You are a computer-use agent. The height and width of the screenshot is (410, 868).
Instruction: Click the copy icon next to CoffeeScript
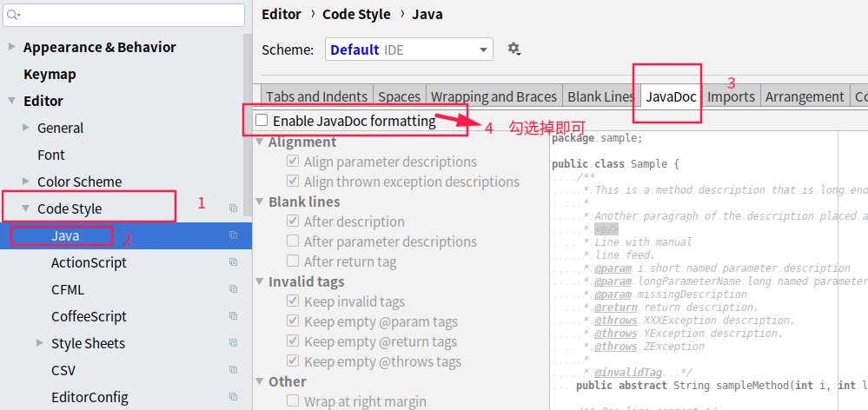click(233, 316)
